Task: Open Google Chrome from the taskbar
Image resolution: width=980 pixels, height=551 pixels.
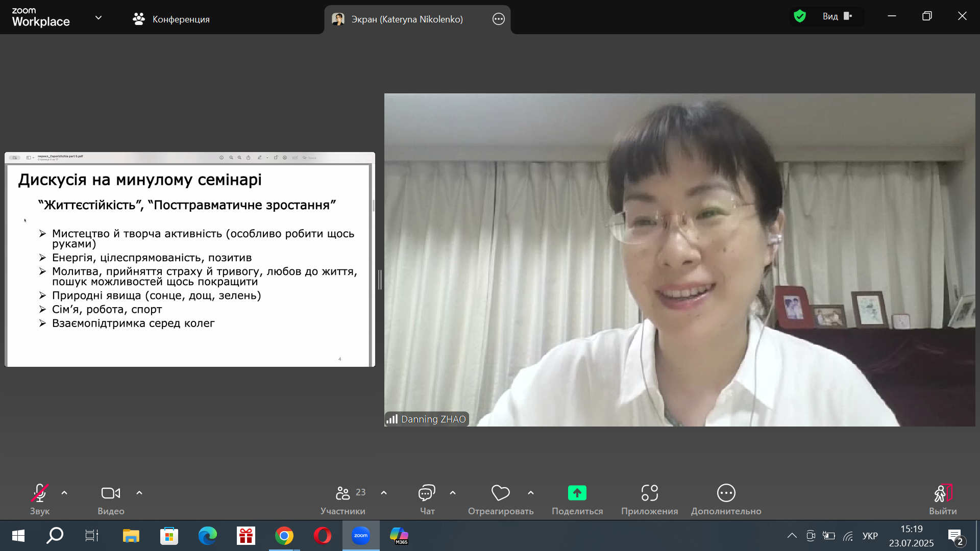Action: 284,536
